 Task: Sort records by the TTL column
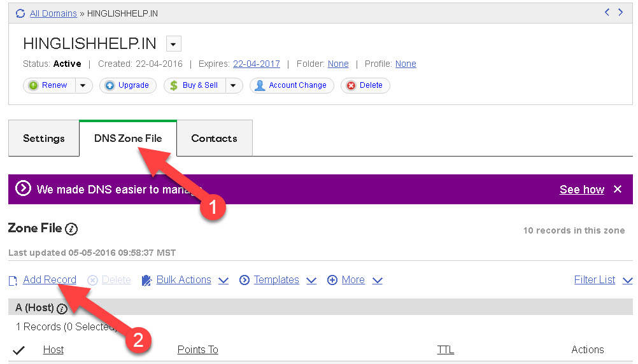445,349
